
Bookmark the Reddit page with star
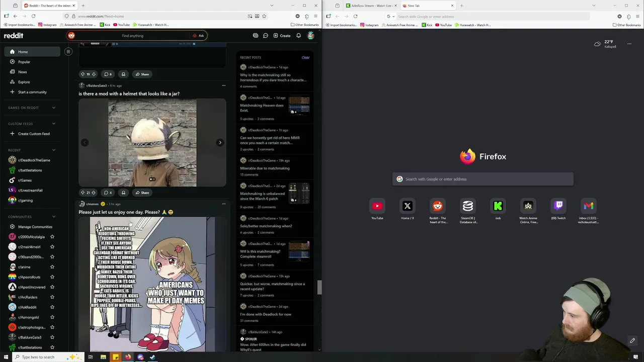[264, 16]
